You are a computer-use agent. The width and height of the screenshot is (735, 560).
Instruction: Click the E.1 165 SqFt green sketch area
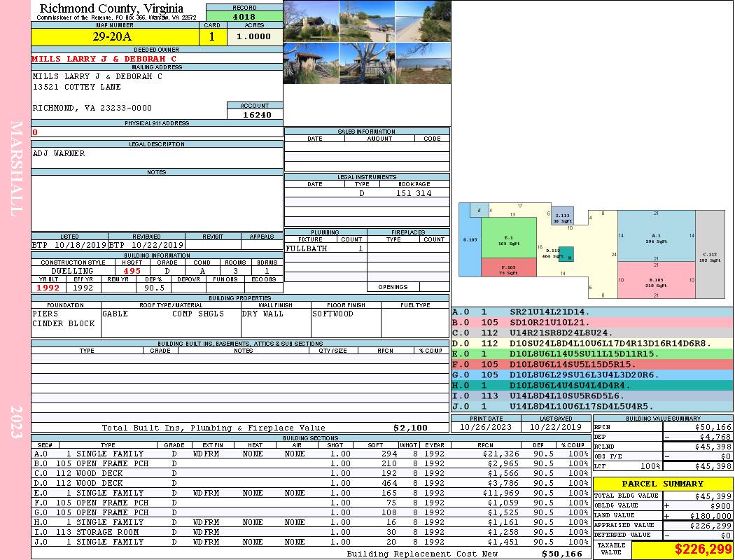(x=509, y=237)
